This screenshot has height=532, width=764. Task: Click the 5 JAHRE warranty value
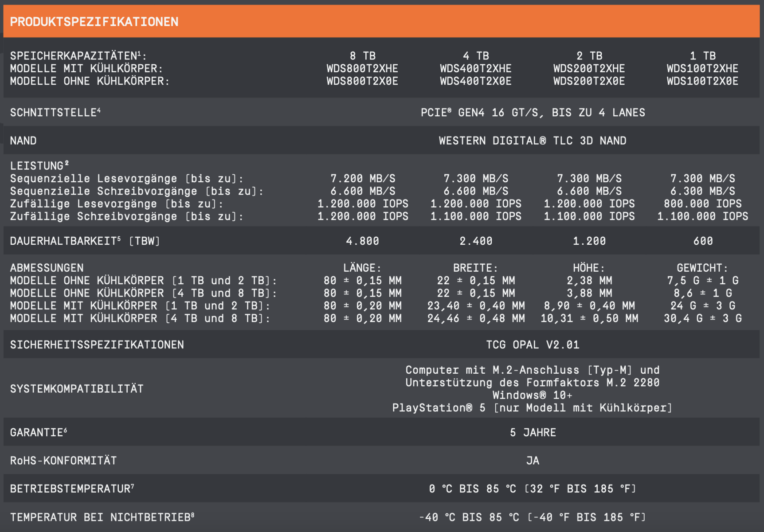pyautogui.click(x=533, y=433)
